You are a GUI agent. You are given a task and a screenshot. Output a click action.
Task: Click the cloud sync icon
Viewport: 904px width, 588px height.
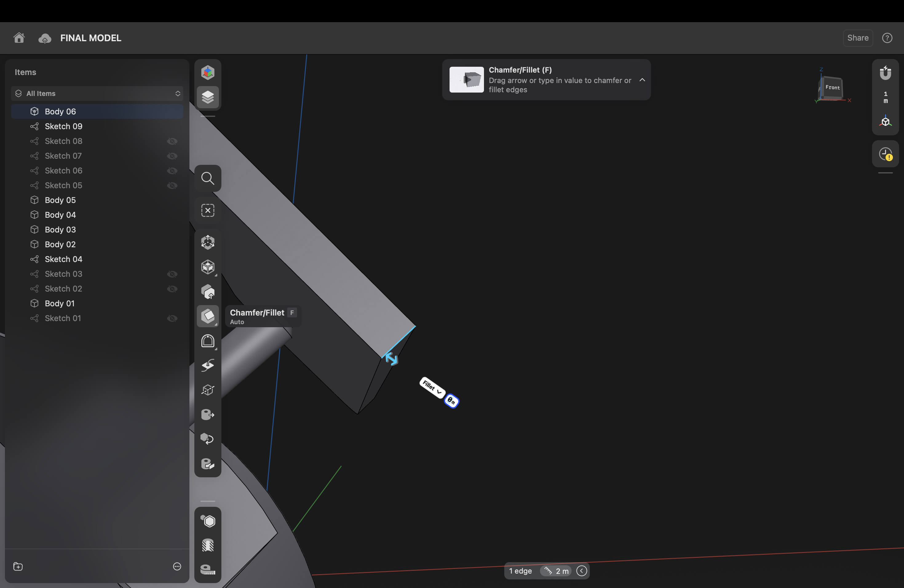tap(45, 38)
